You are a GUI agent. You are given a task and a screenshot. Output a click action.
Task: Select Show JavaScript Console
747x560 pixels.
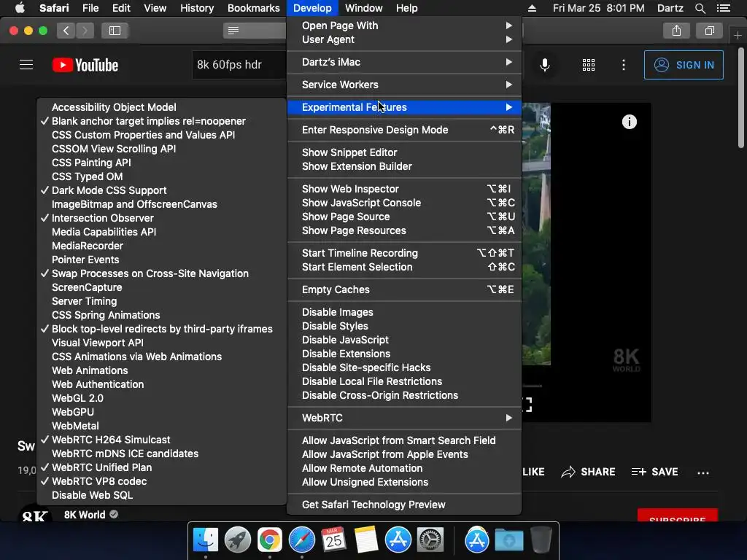coord(404,203)
